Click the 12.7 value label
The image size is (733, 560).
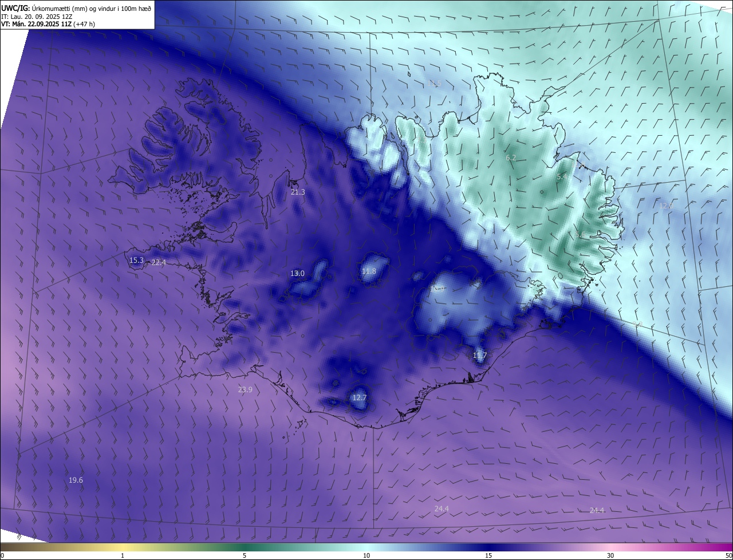coord(359,398)
